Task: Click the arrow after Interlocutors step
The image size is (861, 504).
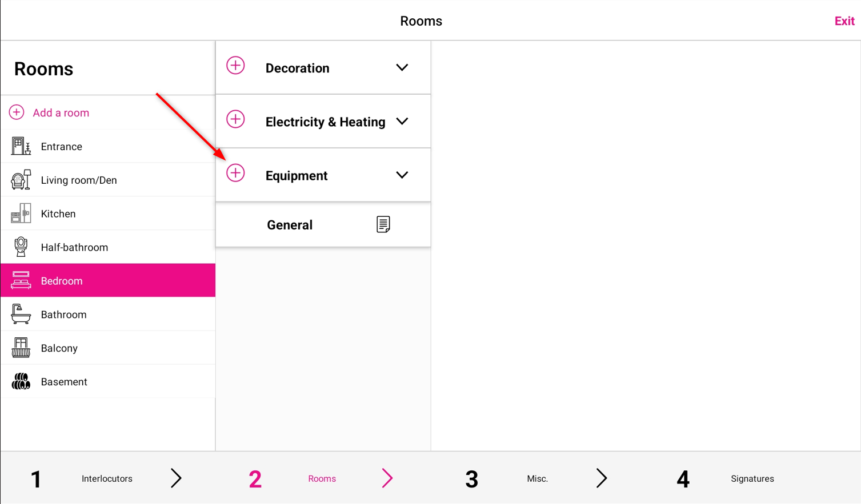Action: coord(176,478)
